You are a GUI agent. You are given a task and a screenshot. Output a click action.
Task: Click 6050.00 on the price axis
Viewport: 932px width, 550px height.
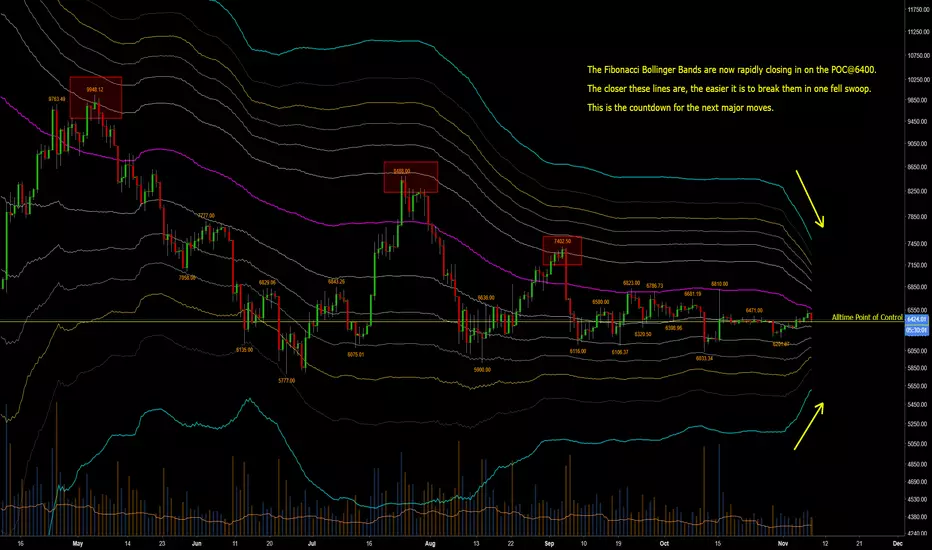[918, 351]
